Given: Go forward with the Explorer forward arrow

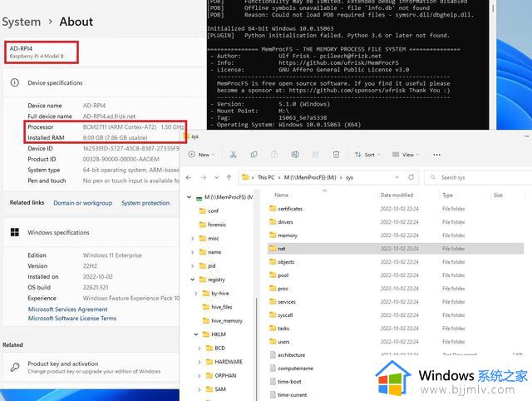Looking at the screenshot, I should coord(203,177).
